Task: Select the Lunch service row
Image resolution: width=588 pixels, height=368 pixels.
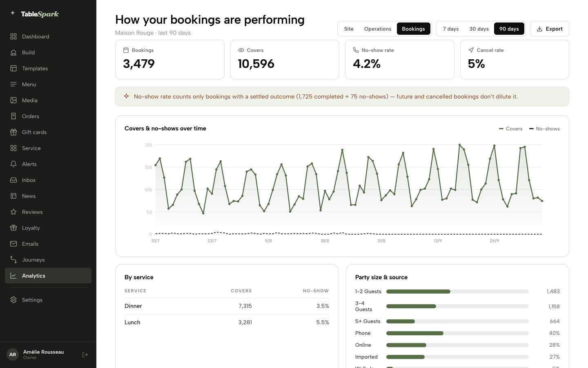Action: 227,322
